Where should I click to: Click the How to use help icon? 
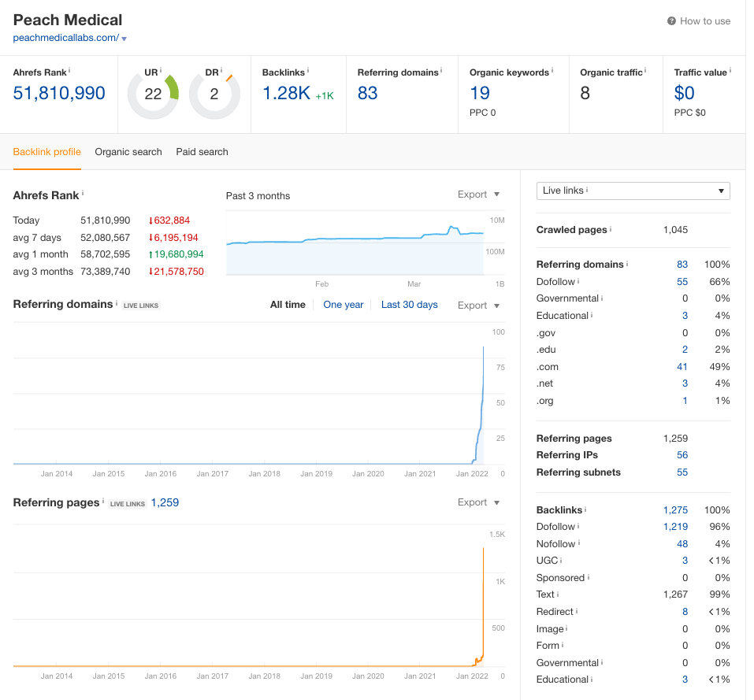[671, 21]
